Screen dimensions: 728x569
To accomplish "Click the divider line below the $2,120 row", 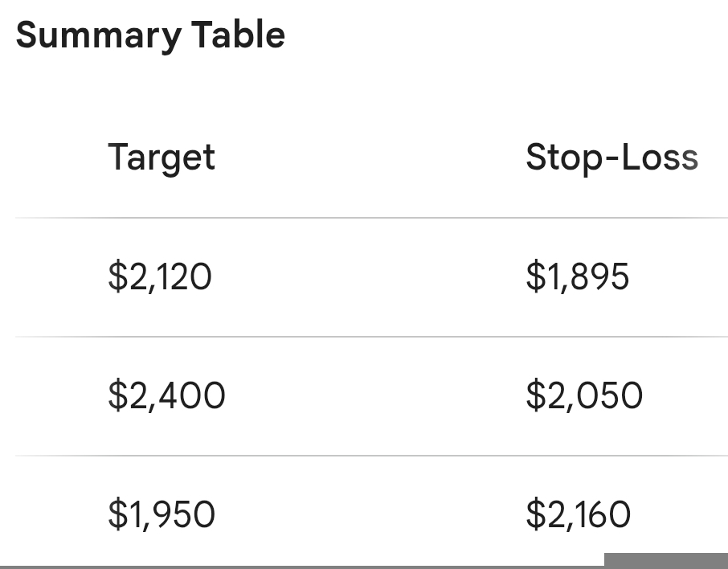I will tap(370, 337).
